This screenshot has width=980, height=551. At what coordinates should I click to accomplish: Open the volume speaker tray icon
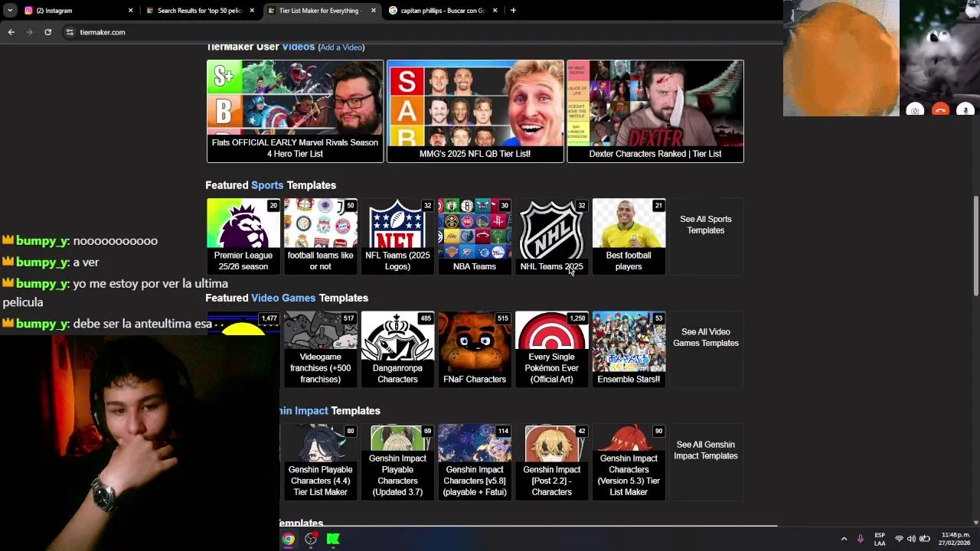tap(911, 539)
